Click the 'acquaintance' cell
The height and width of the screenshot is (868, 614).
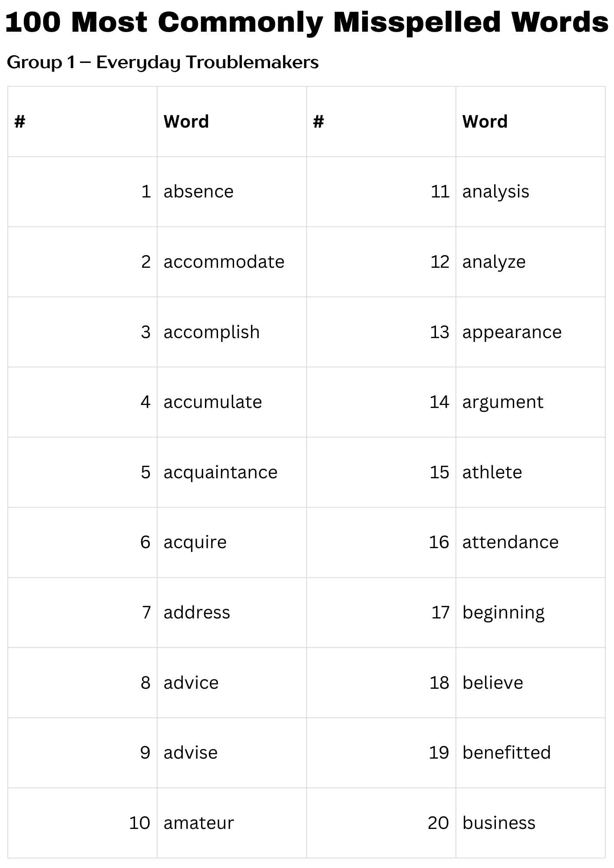point(220,472)
